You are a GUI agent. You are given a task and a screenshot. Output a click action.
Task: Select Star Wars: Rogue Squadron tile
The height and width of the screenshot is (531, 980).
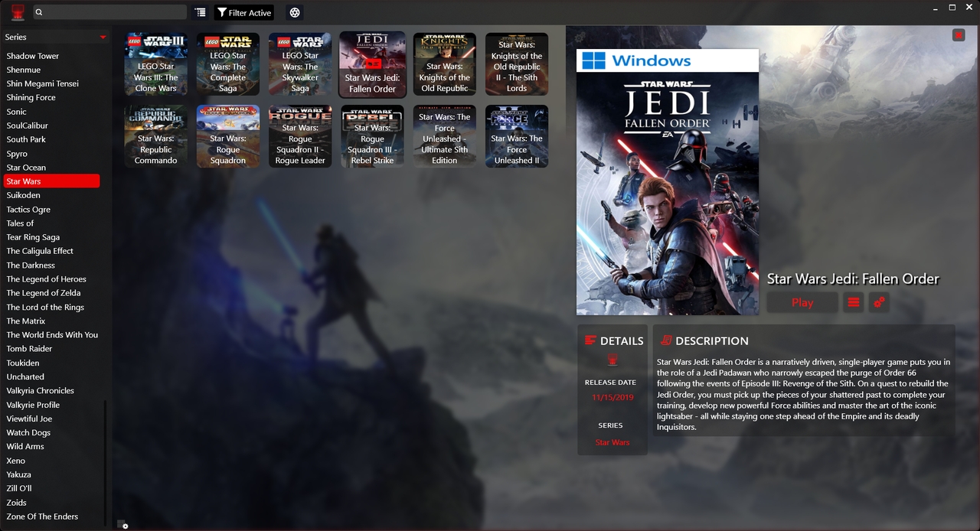point(228,136)
